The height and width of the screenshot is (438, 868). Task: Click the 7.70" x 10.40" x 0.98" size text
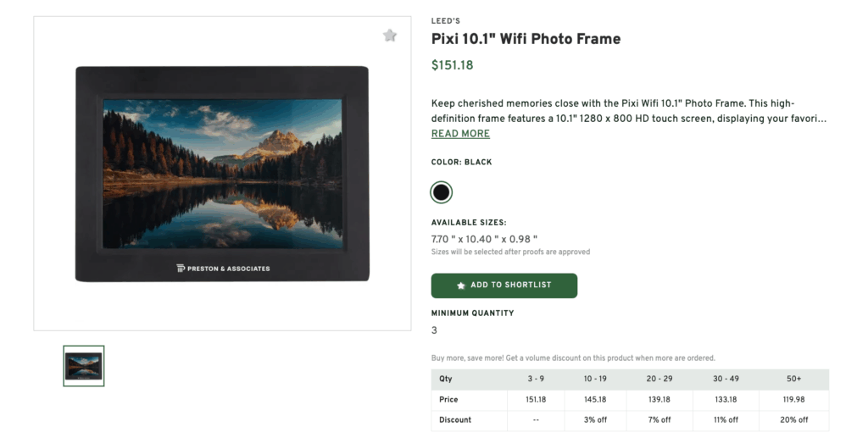(x=484, y=239)
